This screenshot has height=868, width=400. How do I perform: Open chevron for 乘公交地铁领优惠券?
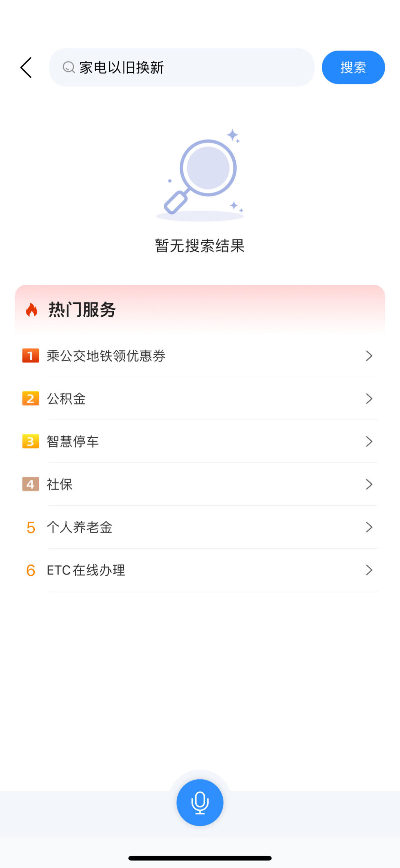click(x=369, y=356)
